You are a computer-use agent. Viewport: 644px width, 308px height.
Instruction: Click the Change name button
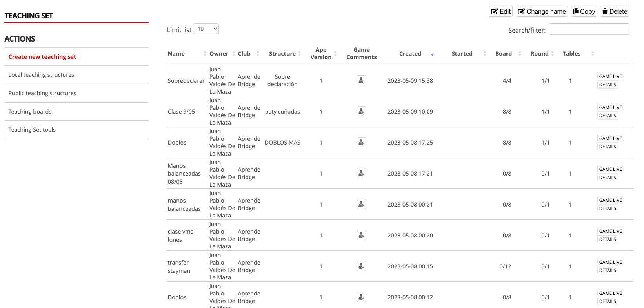coord(542,11)
